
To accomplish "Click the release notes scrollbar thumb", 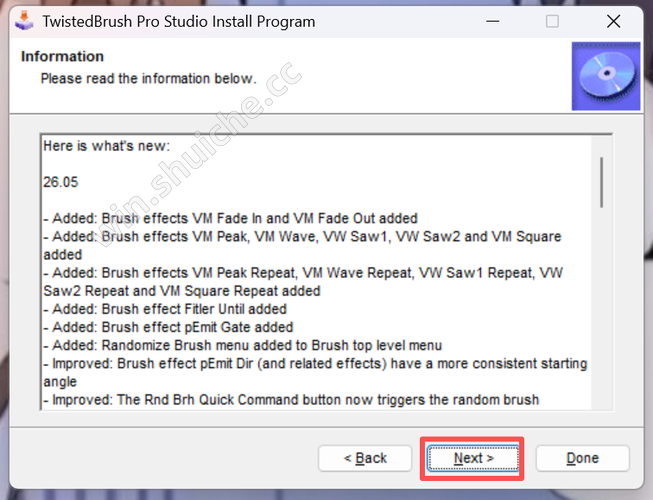I will click(x=601, y=180).
